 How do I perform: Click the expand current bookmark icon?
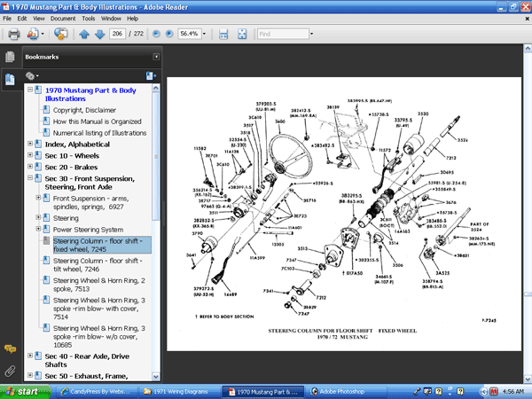pos(151,76)
